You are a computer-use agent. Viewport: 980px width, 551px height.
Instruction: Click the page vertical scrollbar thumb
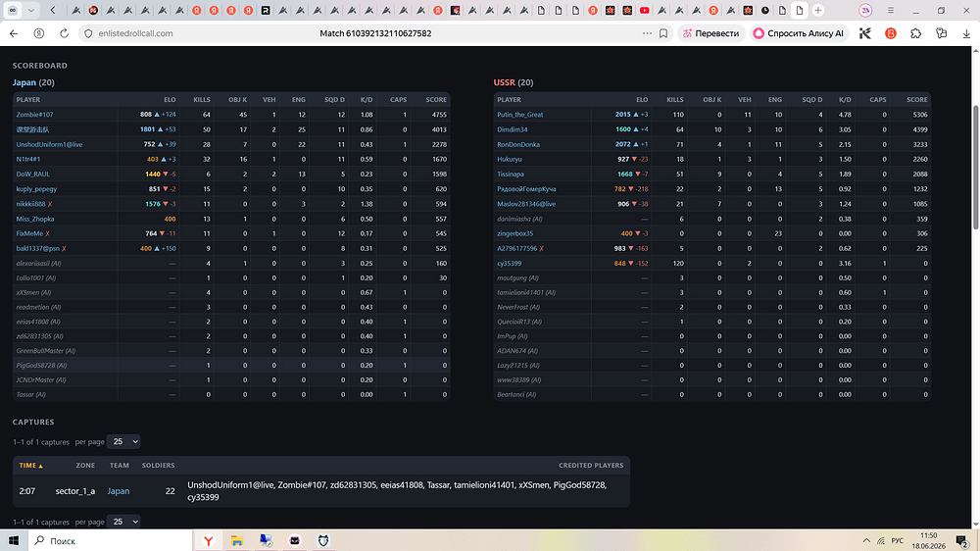tap(976, 168)
